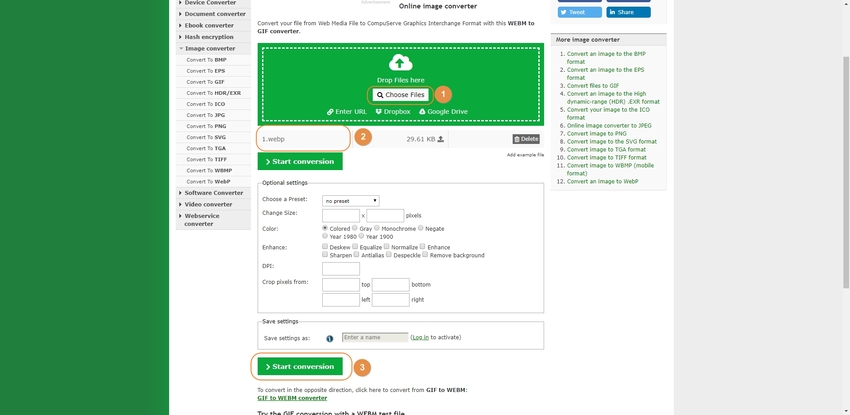Open Convert To TGA in sidebar
The image size is (850, 415).
[206, 148]
